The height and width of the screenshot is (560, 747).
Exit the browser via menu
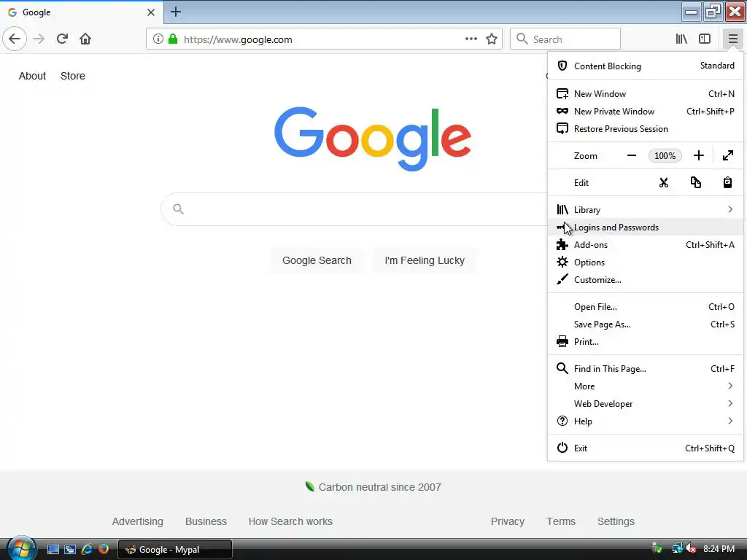point(646,448)
